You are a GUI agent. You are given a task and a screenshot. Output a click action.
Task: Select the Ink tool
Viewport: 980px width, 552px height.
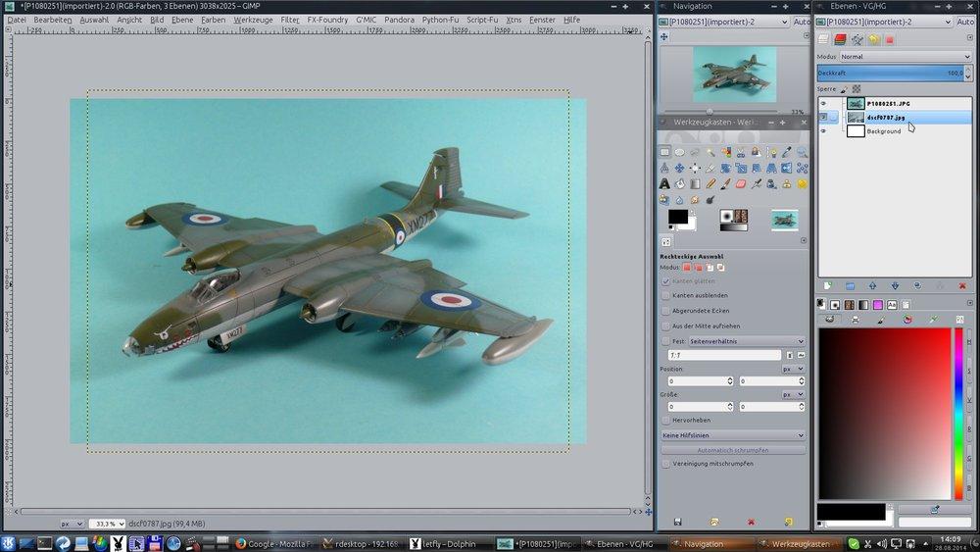point(771,183)
